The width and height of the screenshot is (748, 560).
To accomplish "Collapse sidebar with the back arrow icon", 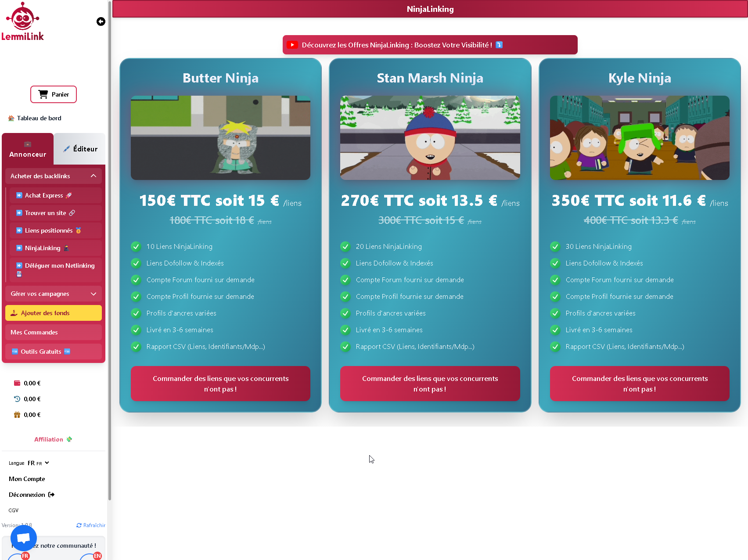I will click(101, 22).
